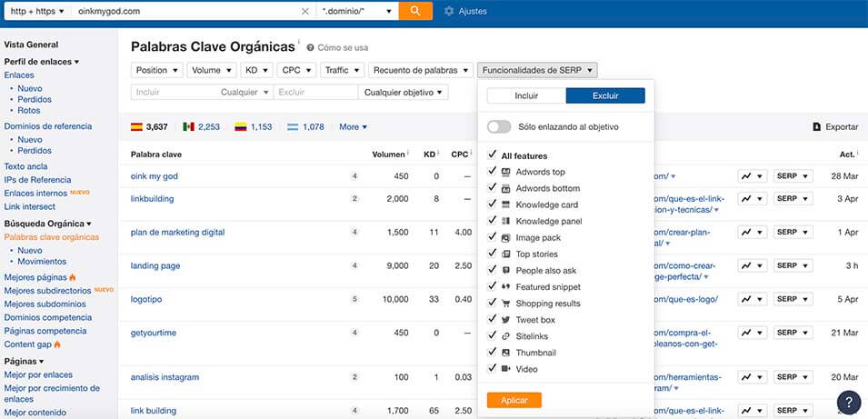Uncheck the Image pack checkbox
The image size is (868, 419).
tap(492, 237)
